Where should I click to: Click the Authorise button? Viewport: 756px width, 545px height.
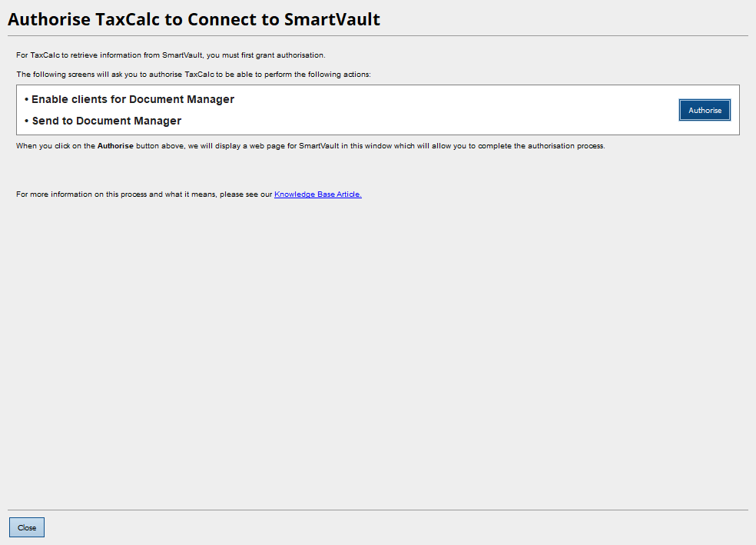705,110
